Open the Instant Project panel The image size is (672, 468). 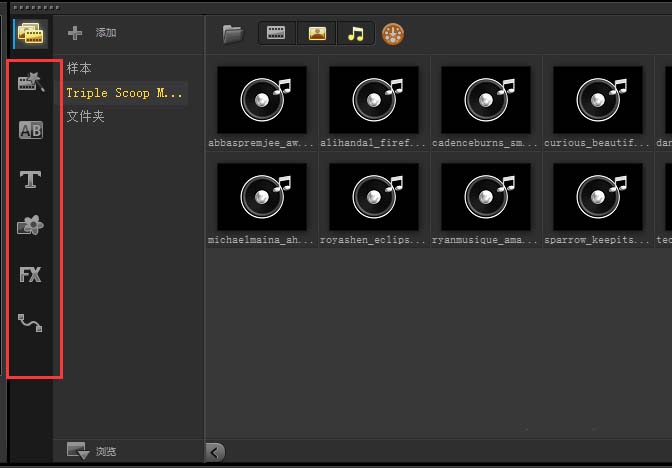31,81
